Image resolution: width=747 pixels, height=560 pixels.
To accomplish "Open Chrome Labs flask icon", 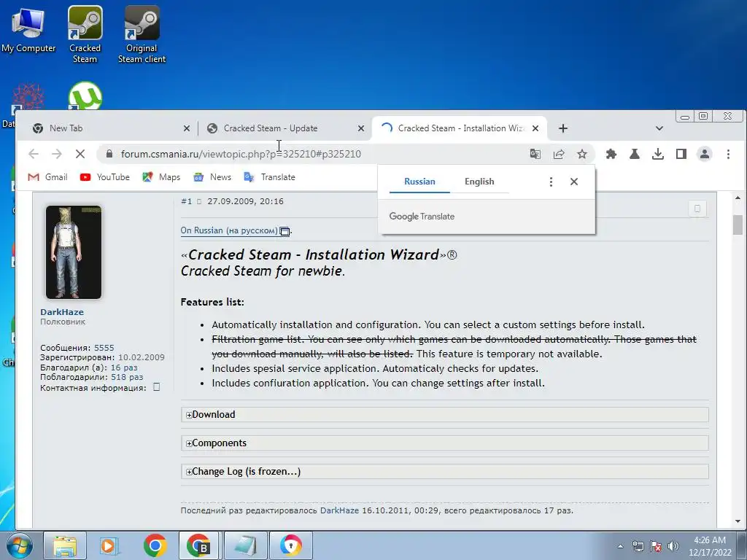I will tap(634, 154).
